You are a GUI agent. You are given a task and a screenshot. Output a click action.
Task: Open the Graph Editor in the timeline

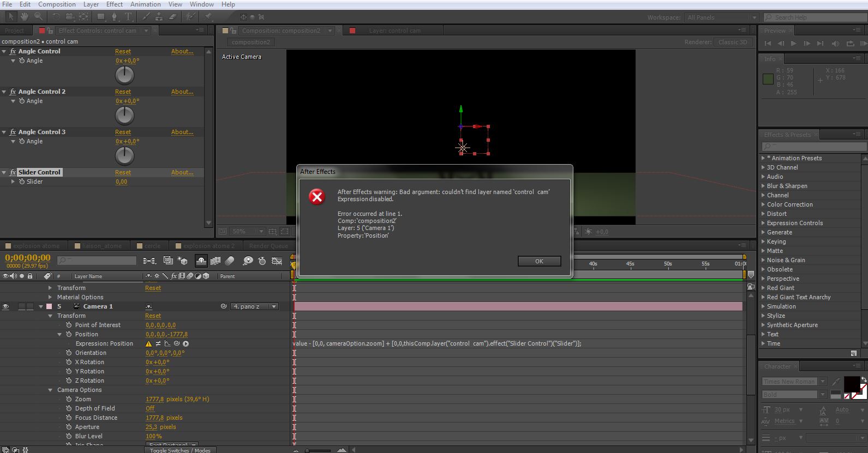coord(277,261)
